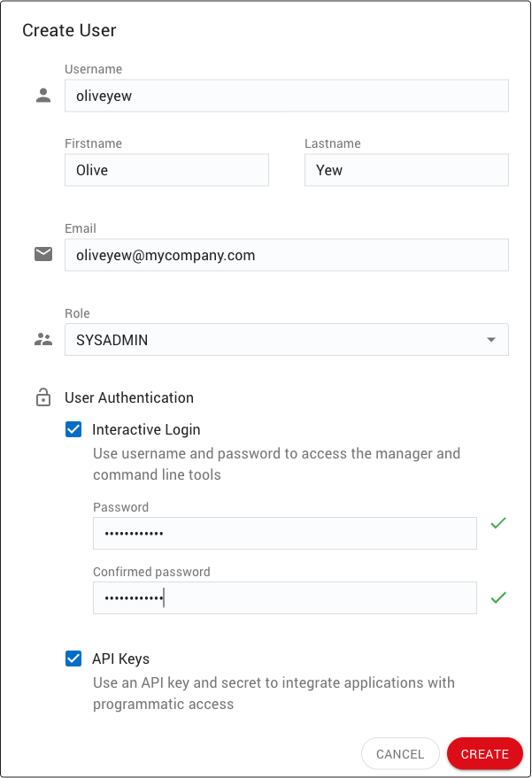Click the Password input box
532x778 pixels.
point(284,533)
